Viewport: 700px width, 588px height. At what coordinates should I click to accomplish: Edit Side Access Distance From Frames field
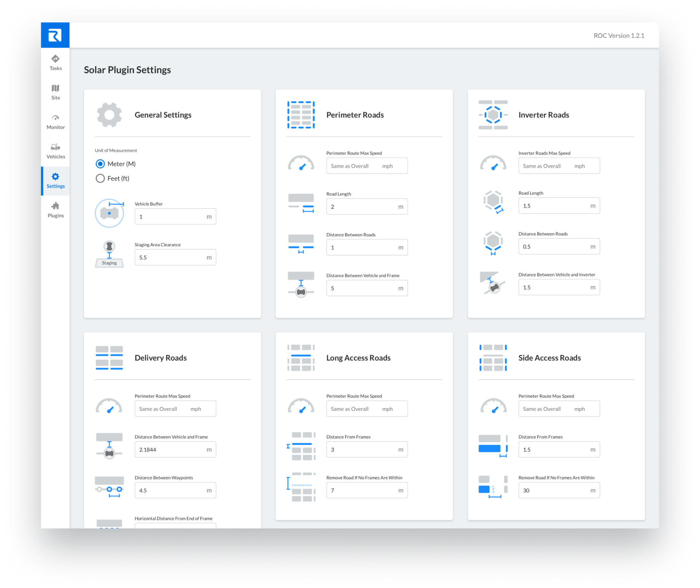559,450
